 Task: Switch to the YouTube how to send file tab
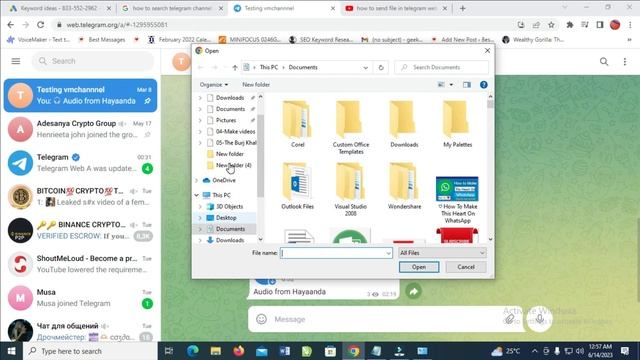[x=396, y=8]
